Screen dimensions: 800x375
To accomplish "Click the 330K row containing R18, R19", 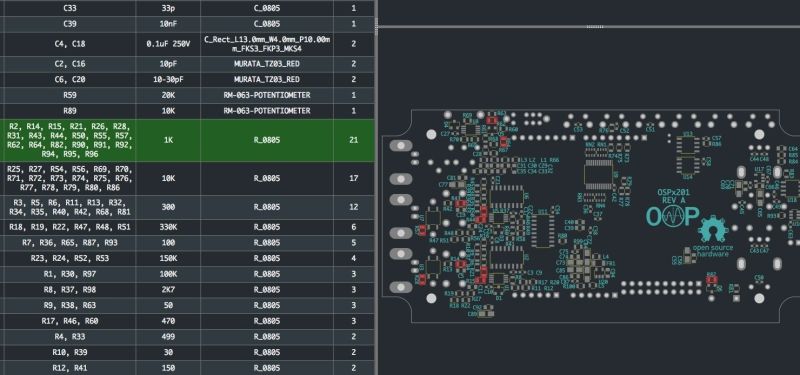I will click(187, 227).
